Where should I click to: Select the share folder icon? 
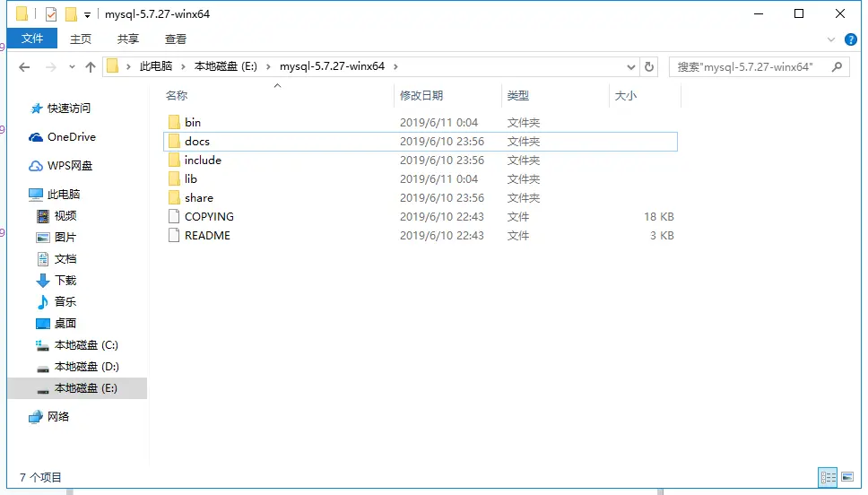tap(174, 197)
